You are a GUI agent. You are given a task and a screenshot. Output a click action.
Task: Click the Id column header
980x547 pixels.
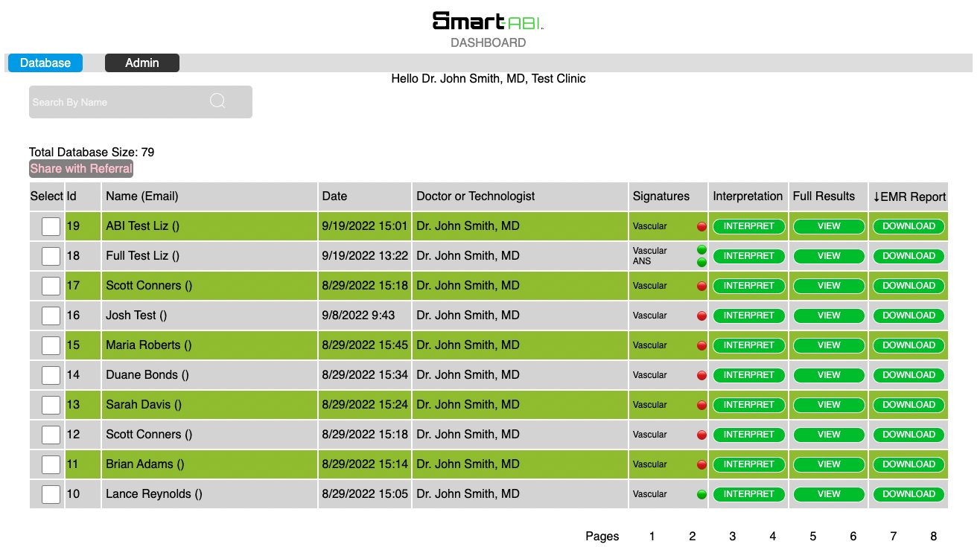(83, 196)
